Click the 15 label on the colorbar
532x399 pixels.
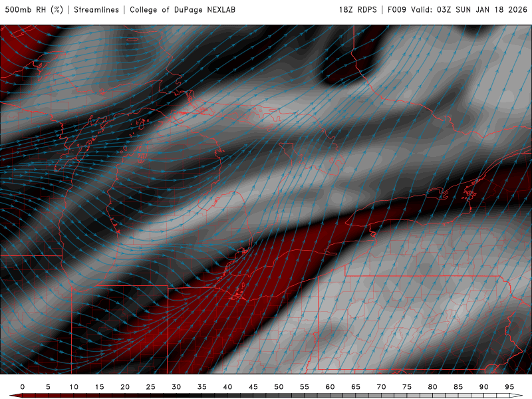click(x=99, y=387)
